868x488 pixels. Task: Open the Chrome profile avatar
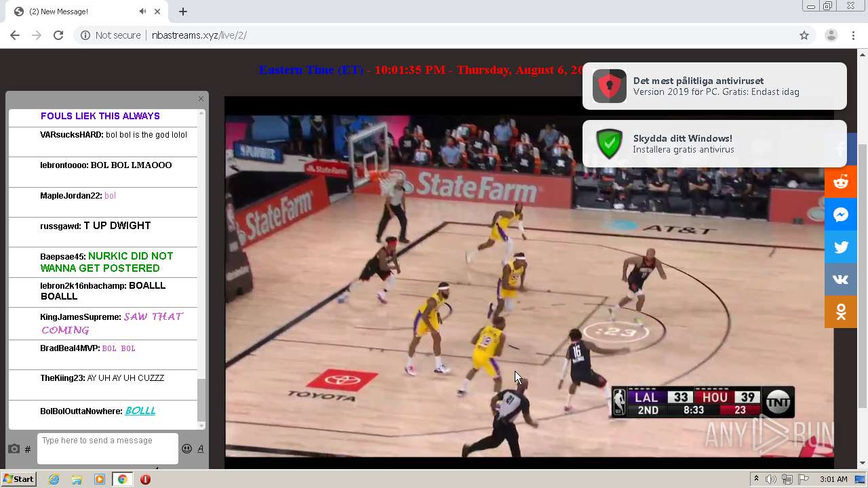pyautogui.click(x=831, y=35)
